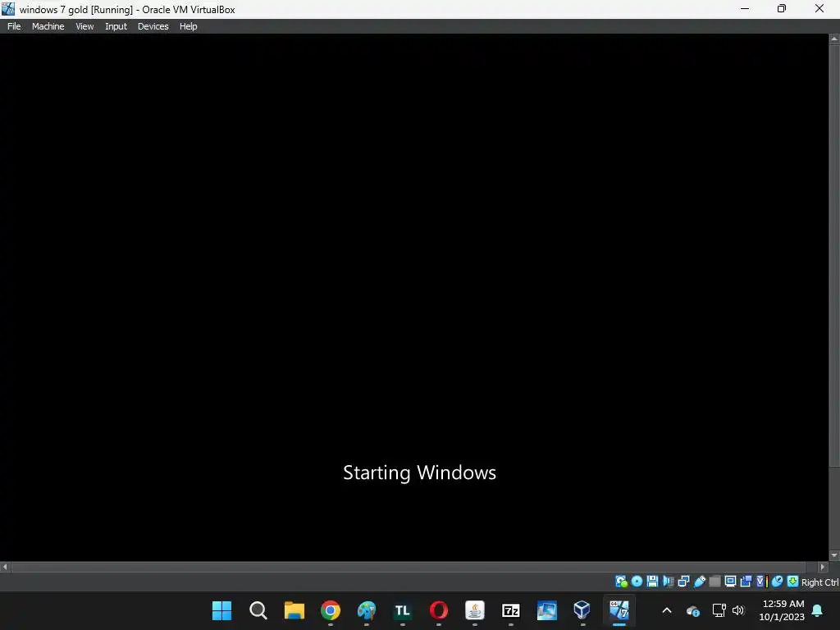Switch to Google Chrome on taskbar

click(331, 610)
